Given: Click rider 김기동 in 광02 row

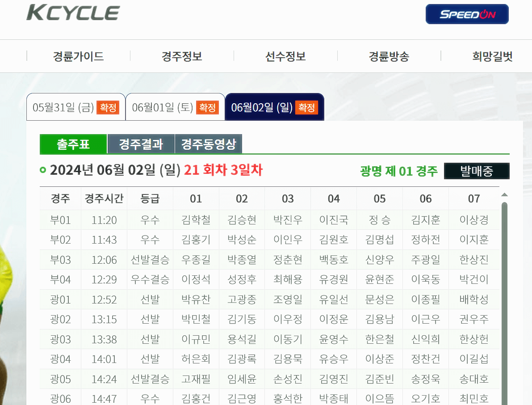Looking at the screenshot, I should point(242,319).
